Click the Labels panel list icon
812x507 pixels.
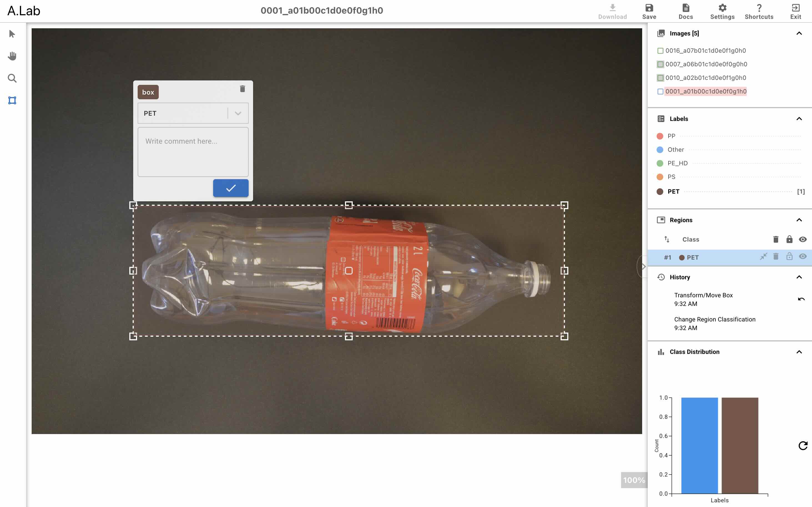click(x=661, y=119)
